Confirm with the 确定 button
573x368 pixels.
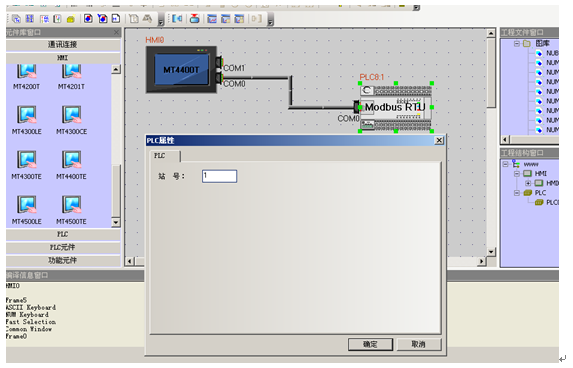pyautogui.click(x=370, y=344)
